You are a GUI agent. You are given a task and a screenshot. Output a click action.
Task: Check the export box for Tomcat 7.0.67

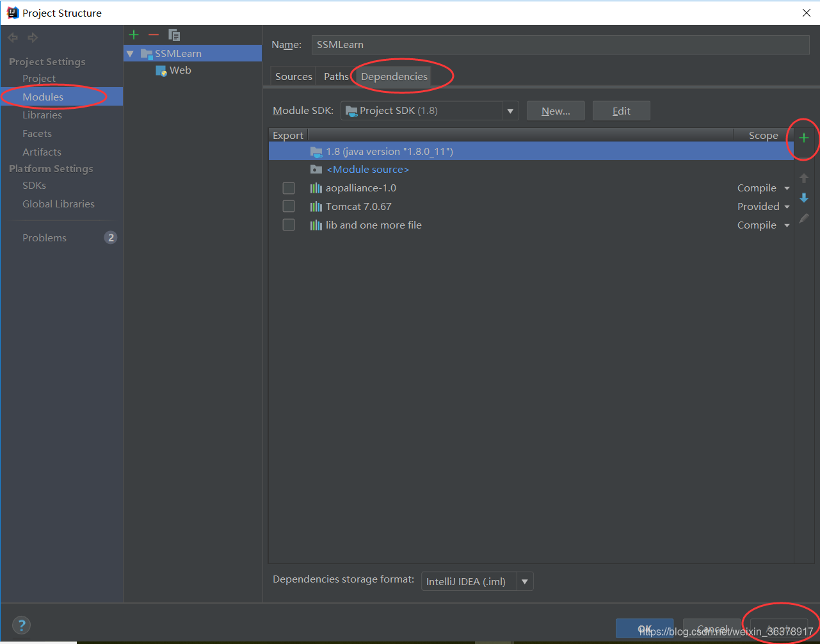pos(289,206)
